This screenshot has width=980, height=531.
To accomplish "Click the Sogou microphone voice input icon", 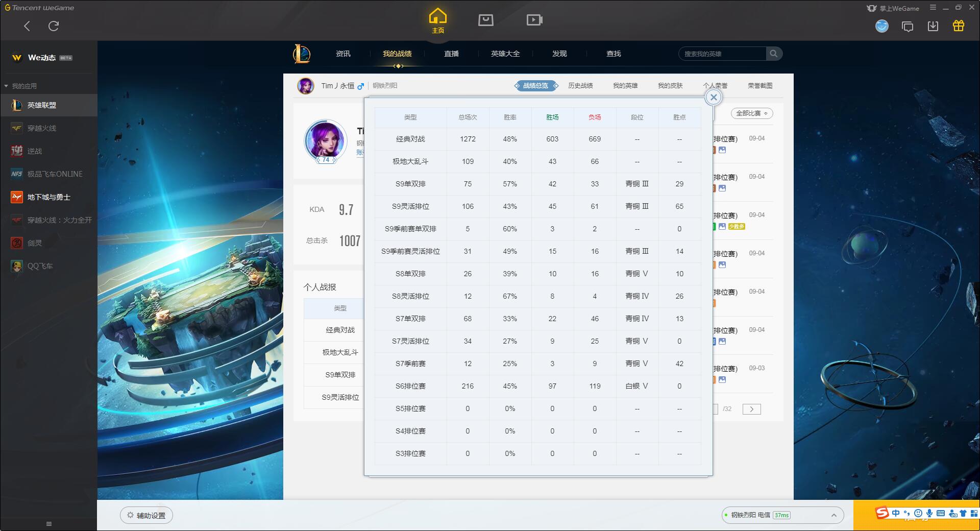I will click(x=929, y=513).
